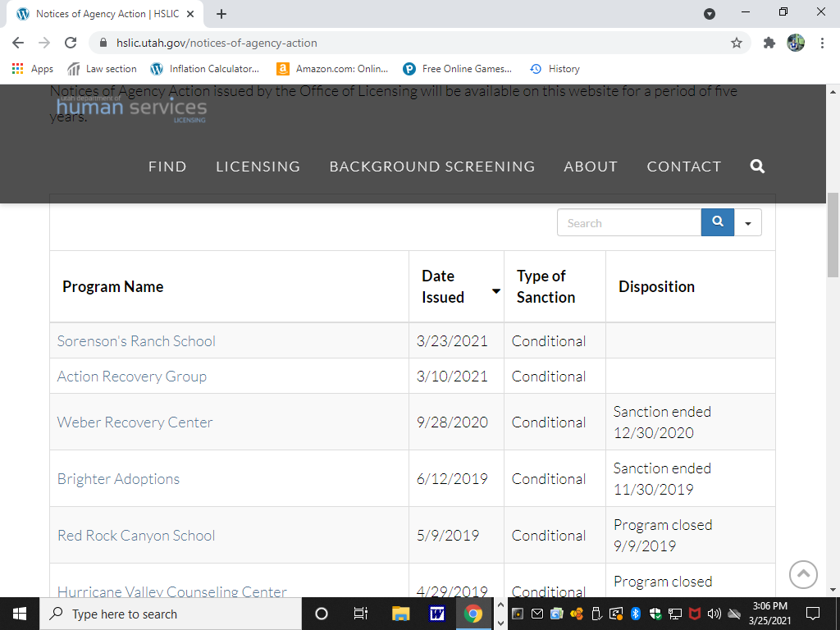Viewport: 840px width, 630px height.
Task: Open Weber Recovery Center notice
Action: click(x=135, y=422)
